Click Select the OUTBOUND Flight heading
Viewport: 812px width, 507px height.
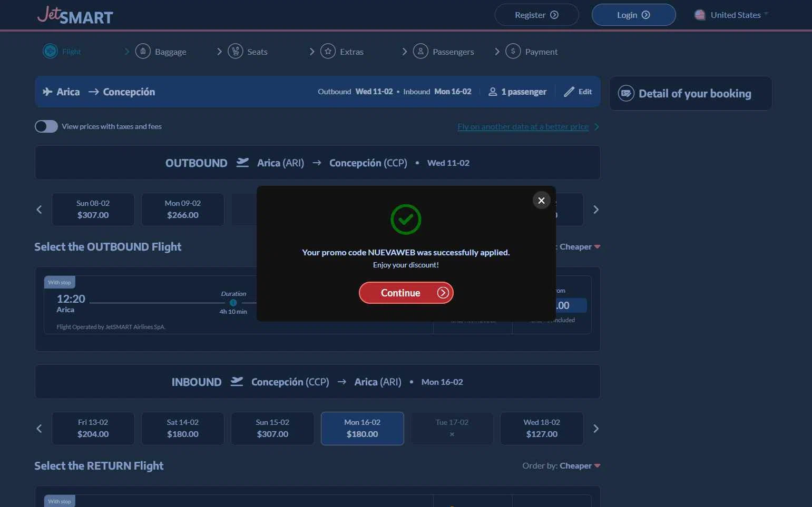pos(107,247)
